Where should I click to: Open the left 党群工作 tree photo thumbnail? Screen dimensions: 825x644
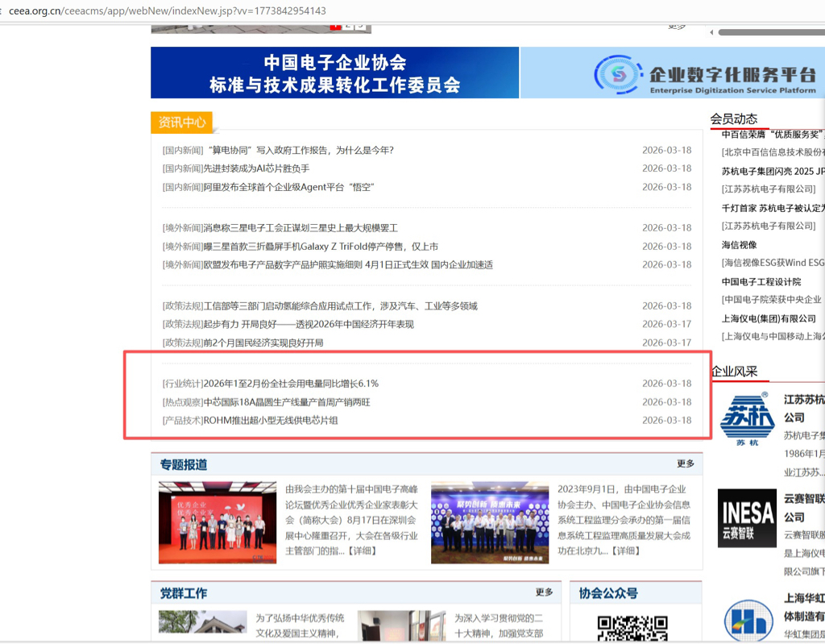coord(202,622)
